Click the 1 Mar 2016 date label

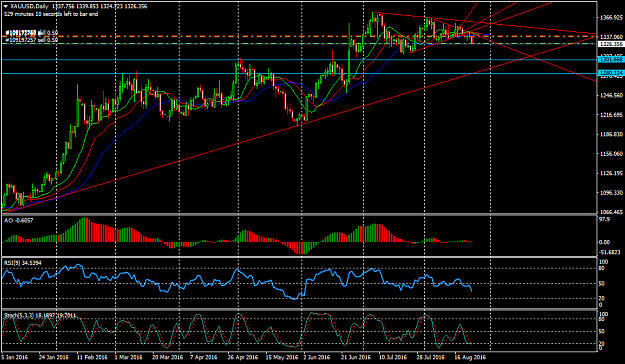(x=128, y=357)
